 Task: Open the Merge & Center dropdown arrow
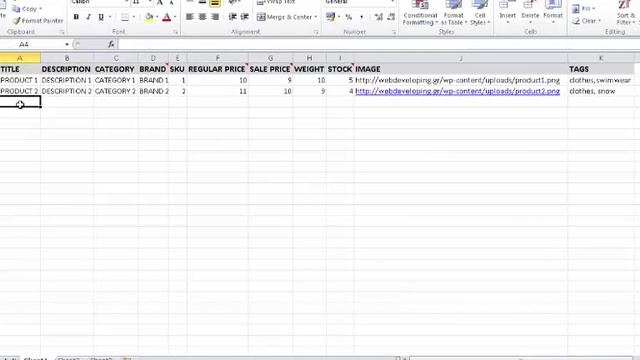(x=316, y=17)
